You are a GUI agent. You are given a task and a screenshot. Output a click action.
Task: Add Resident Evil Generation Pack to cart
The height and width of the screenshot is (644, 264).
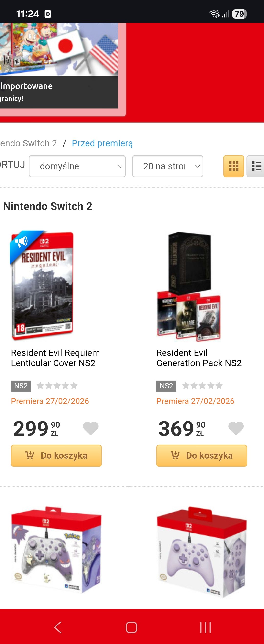[x=202, y=455]
